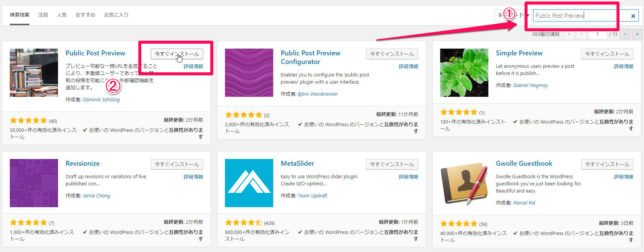This screenshot has width=644, height=252.
Task: Clear the search field with the X icon
Action: click(633, 16)
